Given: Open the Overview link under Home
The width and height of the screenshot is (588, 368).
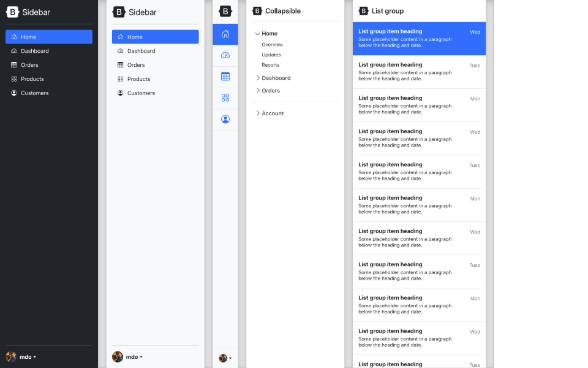Looking at the screenshot, I should coord(272,44).
